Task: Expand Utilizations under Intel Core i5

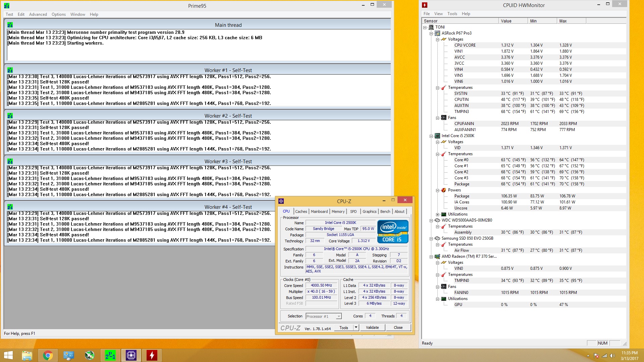Action: coord(438,215)
